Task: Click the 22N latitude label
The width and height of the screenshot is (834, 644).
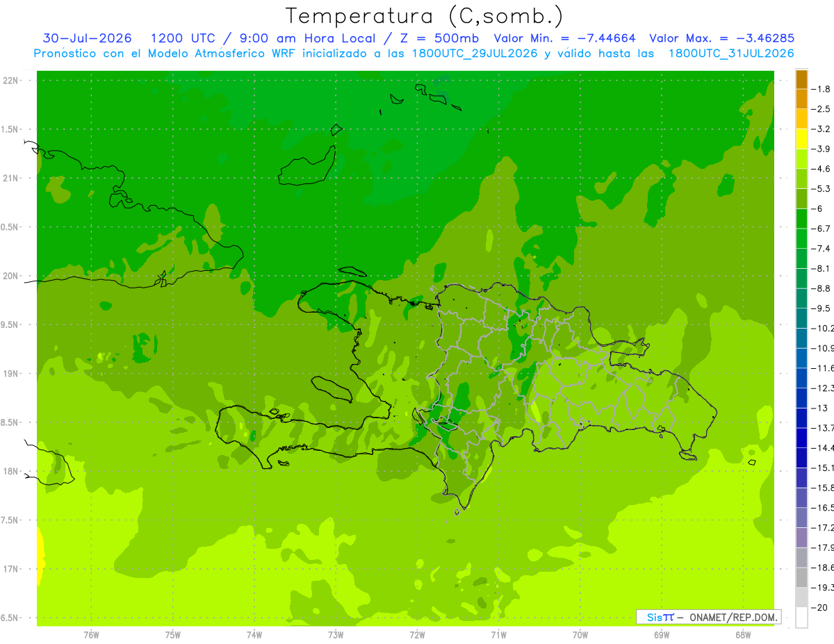Action: 10,81
